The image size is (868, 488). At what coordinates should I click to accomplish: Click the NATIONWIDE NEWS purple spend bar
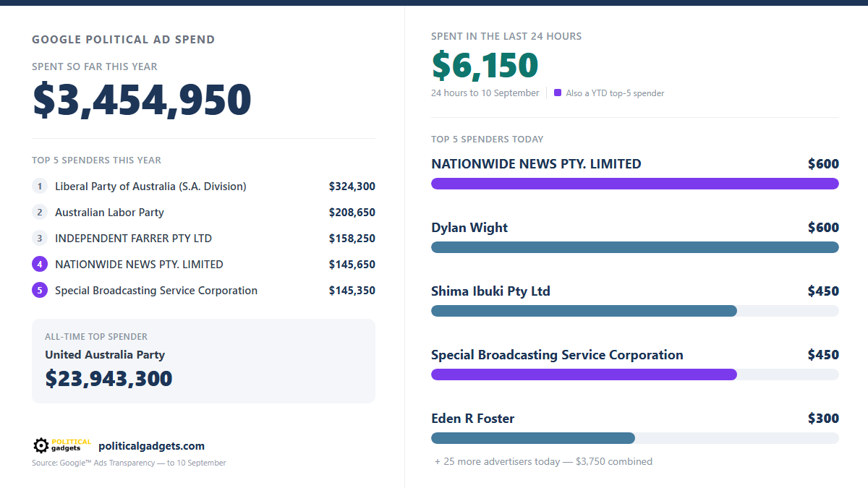(x=635, y=184)
